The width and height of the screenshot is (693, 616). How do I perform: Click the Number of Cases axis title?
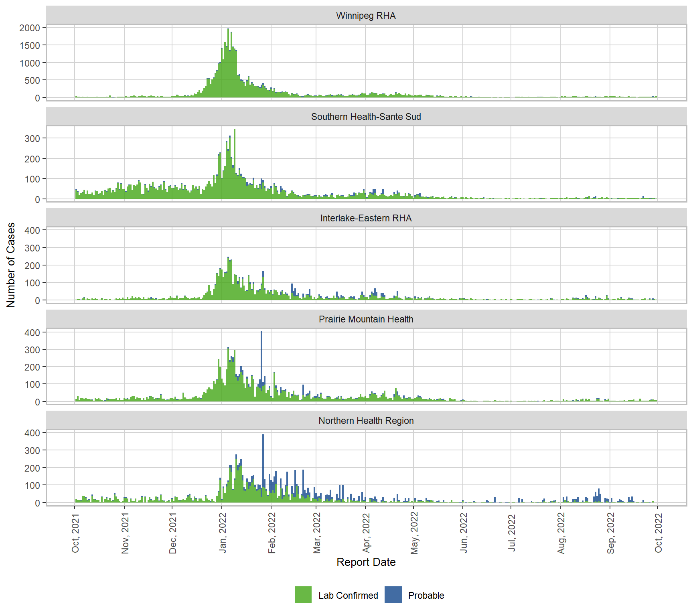(11, 265)
